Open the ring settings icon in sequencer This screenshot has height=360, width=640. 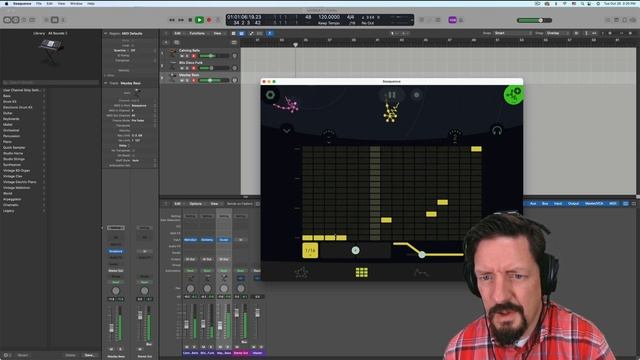click(x=270, y=95)
